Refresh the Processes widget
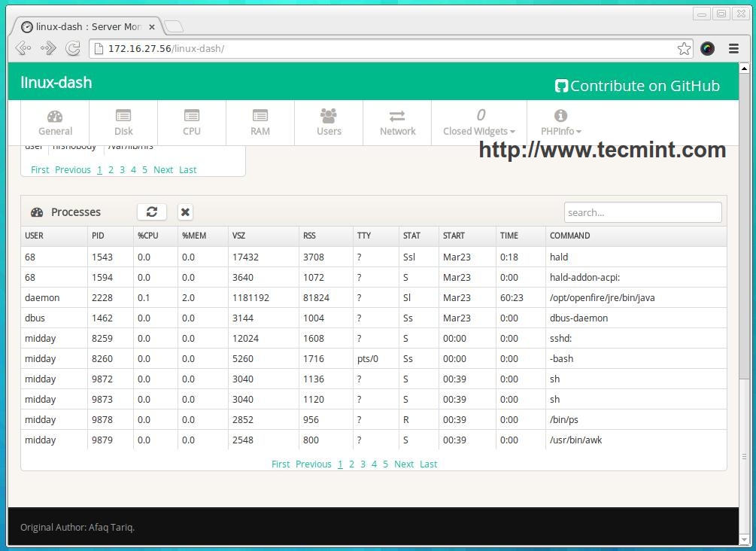 click(x=152, y=212)
